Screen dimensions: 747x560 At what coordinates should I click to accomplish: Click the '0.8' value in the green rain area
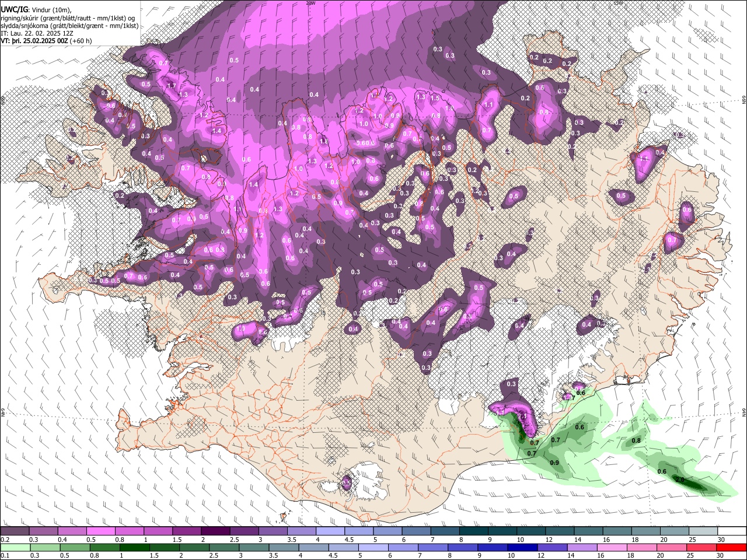point(636,440)
